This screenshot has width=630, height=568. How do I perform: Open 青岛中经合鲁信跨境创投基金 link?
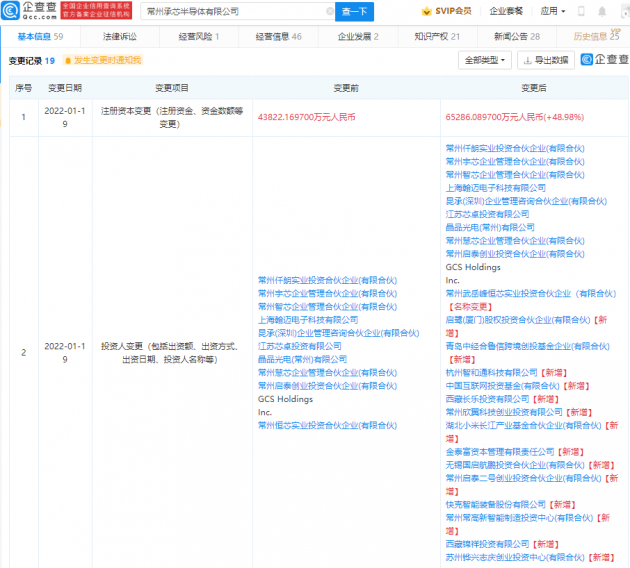[x=528, y=346]
